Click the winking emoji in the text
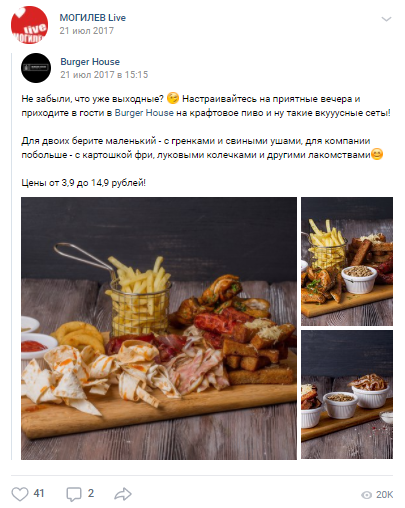The image size is (405, 508). (x=173, y=98)
